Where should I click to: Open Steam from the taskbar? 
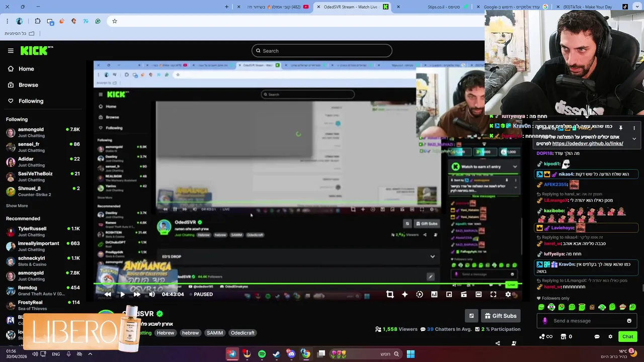[x=276, y=354]
